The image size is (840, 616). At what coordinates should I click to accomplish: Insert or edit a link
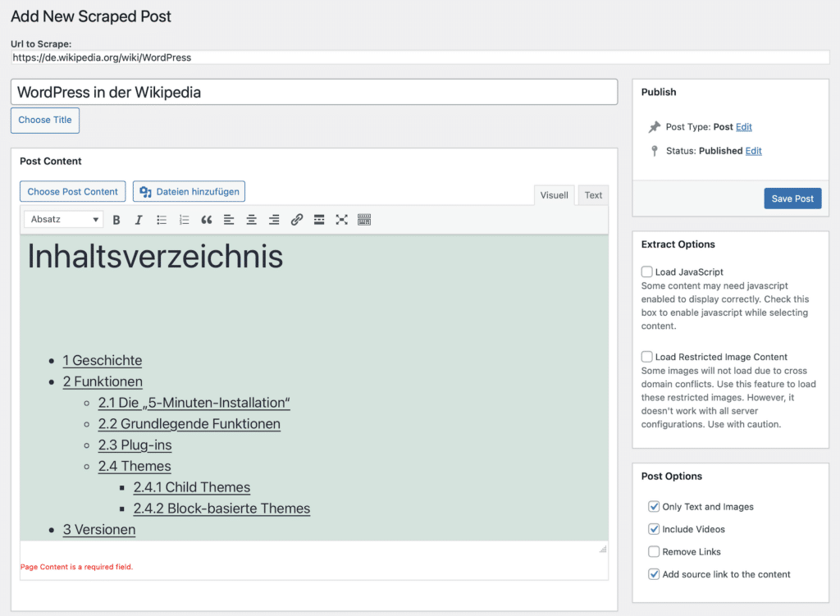[x=297, y=220]
